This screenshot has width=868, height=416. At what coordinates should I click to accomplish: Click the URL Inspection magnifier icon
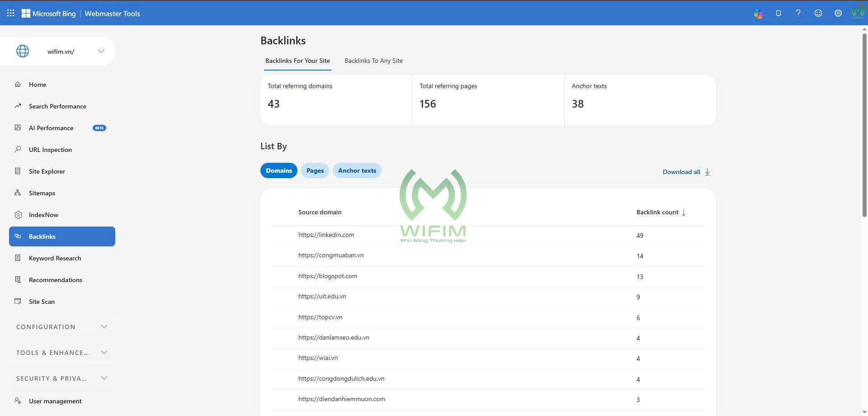coord(18,149)
